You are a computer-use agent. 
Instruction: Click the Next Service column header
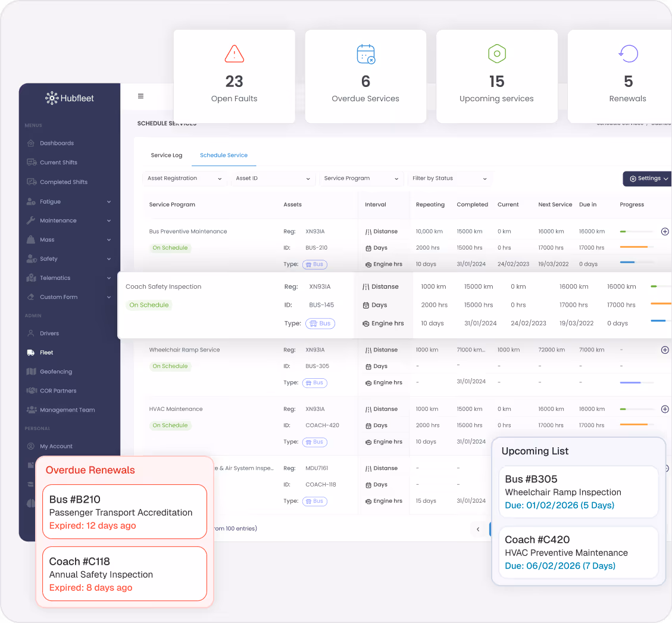[555, 204]
